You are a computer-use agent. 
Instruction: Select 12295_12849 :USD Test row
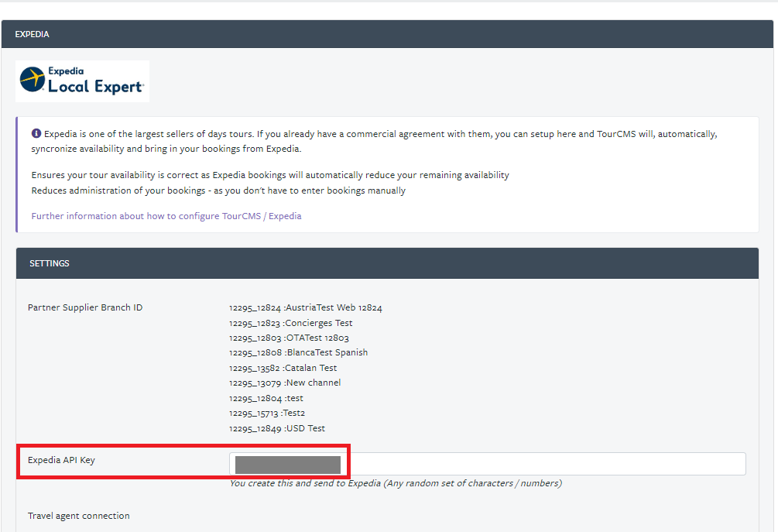tap(277, 428)
